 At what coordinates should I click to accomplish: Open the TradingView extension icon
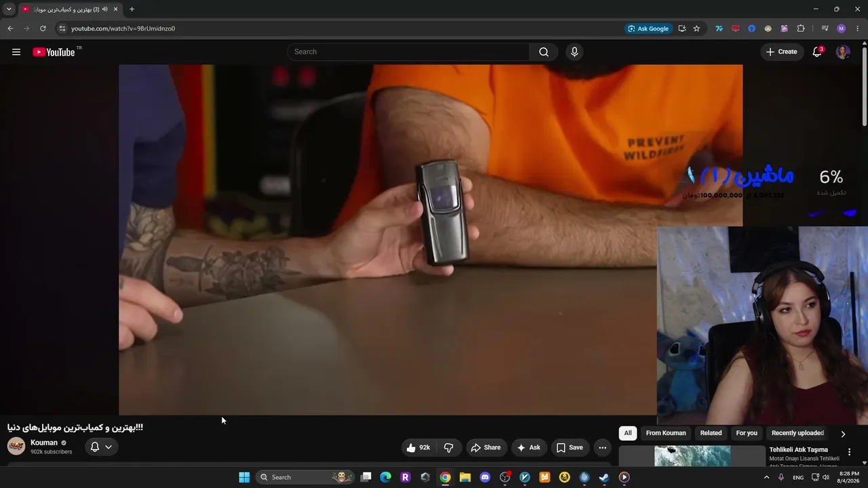point(719,28)
